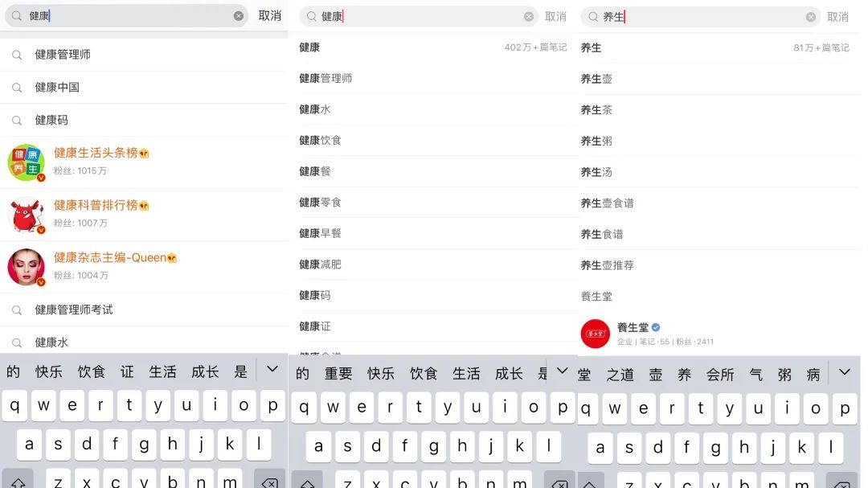Tap the search icon beside 健康中国

pyautogui.click(x=17, y=87)
